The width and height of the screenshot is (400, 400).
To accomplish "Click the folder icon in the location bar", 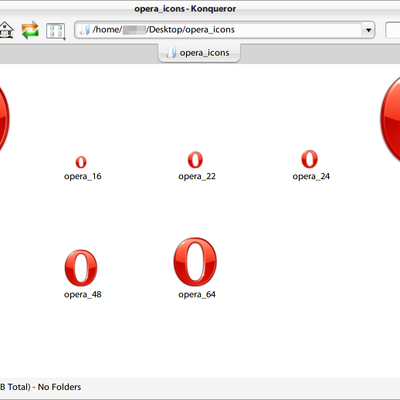I will [84, 30].
